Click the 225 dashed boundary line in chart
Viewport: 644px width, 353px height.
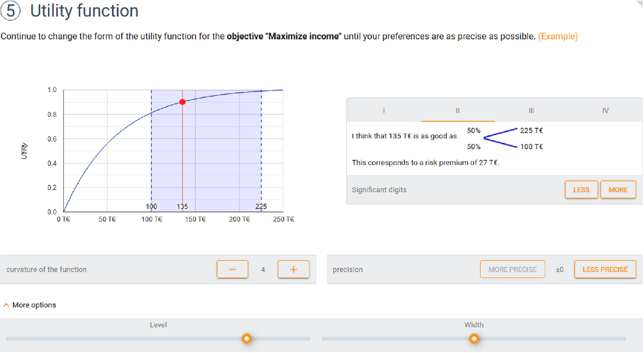pyautogui.click(x=261, y=151)
